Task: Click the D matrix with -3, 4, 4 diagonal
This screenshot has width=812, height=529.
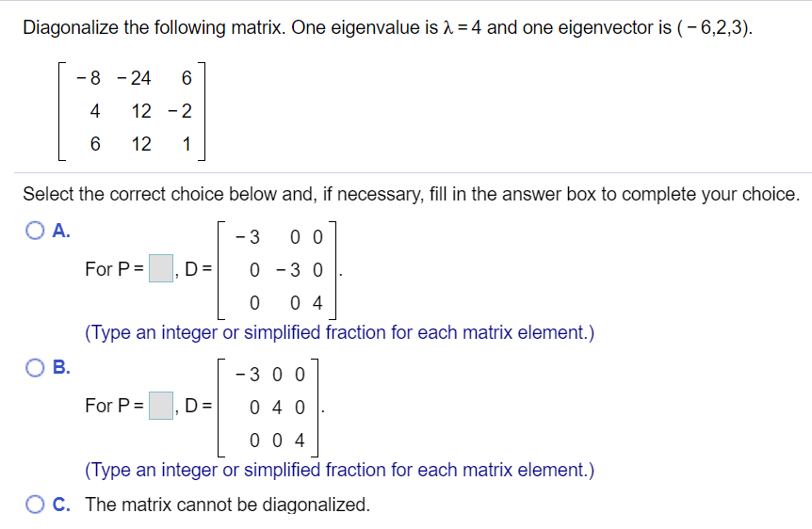Action: [x=268, y=408]
